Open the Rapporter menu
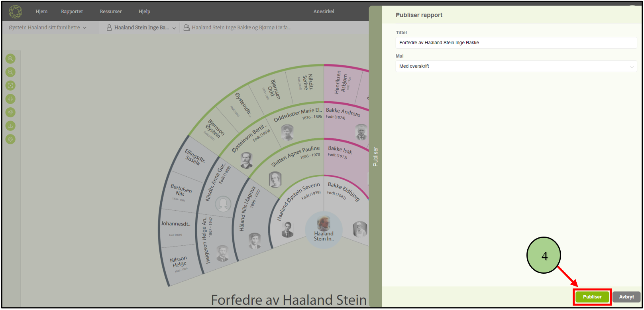 point(72,12)
